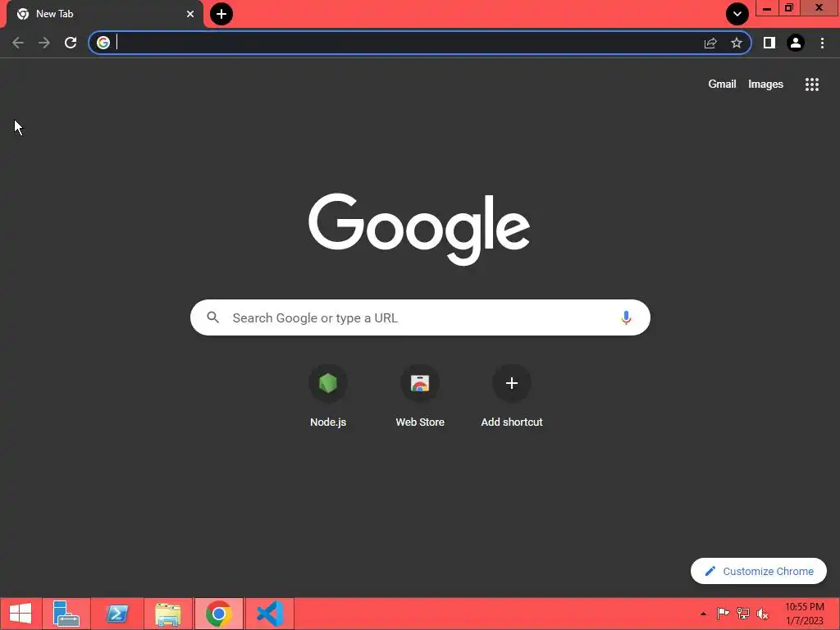Image resolution: width=840 pixels, height=630 pixels.
Task: Open the Chrome three-dot menu
Action: [822, 43]
